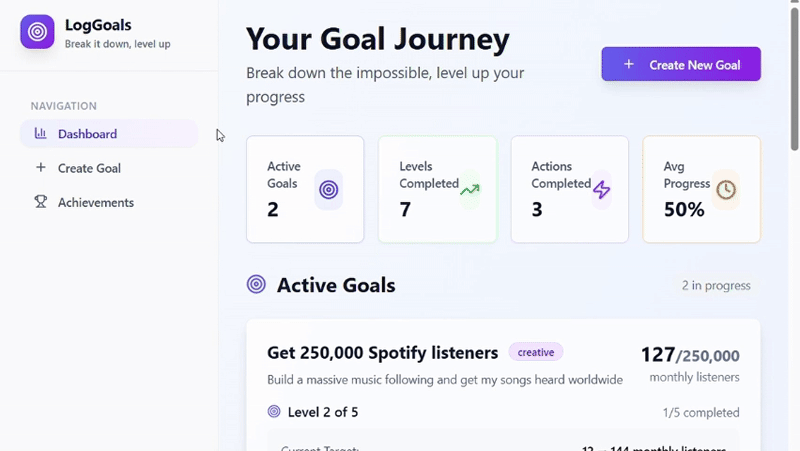
Task: Click the Level 2 of 5 target icon
Action: click(x=274, y=412)
